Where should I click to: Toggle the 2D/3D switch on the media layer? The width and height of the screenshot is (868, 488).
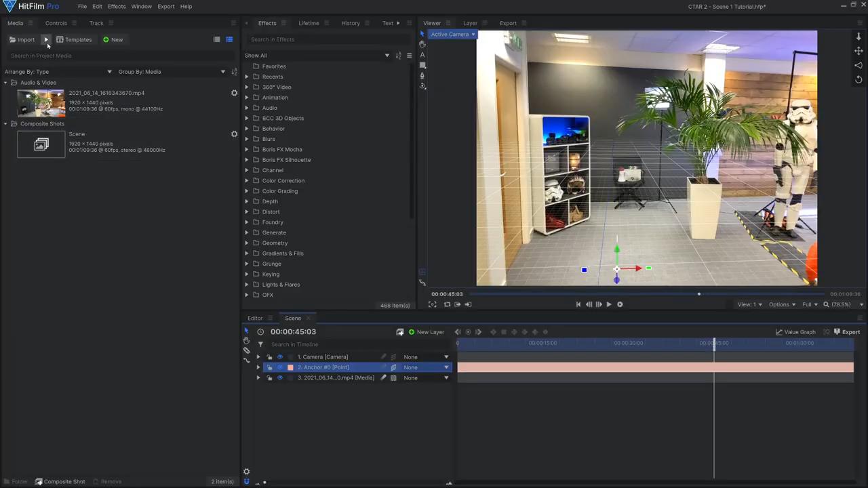point(393,378)
